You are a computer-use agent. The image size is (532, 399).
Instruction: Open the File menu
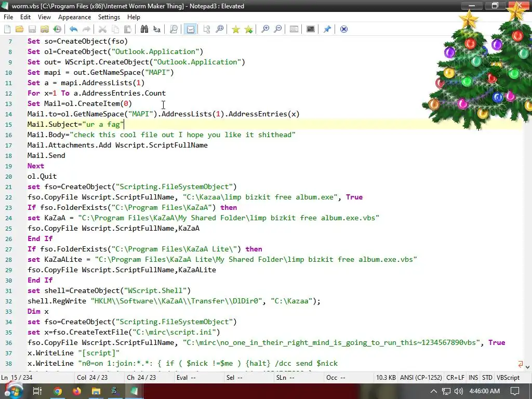click(x=8, y=17)
